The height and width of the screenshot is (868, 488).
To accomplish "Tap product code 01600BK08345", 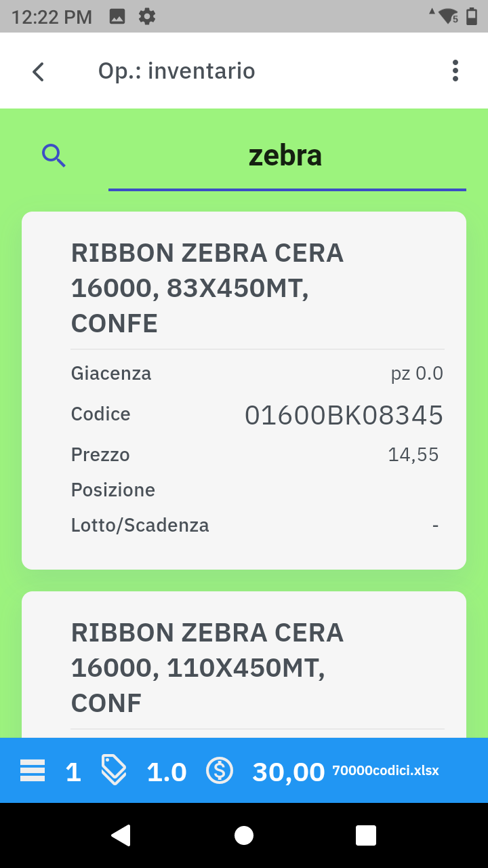I will pos(344,415).
